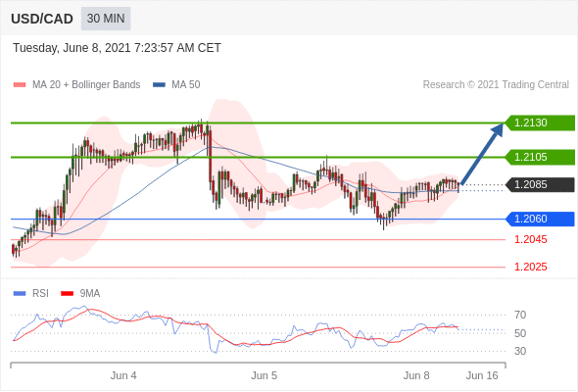Click the 1.2105 resistance price tag
Screen dimensions: 578x392
click(x=540, y=157)
